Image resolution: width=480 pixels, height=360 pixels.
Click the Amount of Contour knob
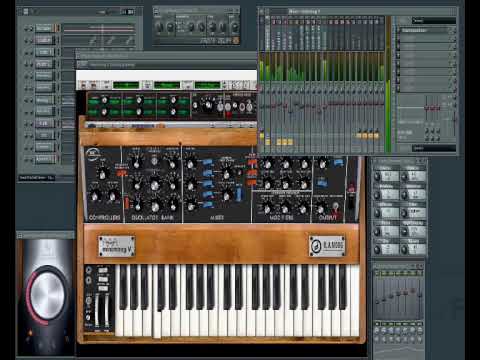pos(304,164)
